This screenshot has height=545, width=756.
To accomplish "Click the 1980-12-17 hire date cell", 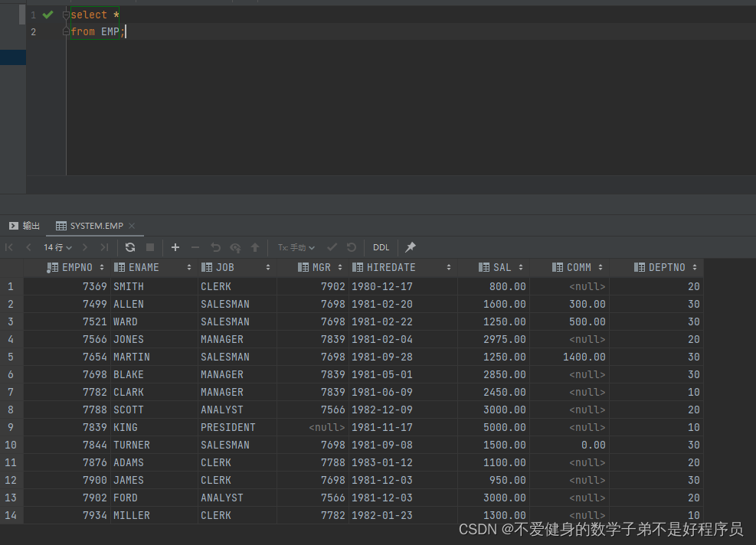I will pos(403,286).
